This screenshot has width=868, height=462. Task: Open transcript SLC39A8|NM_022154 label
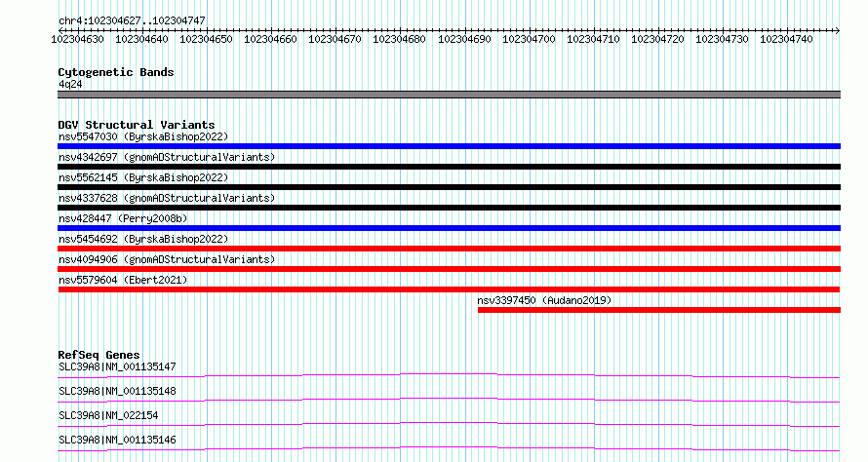108,415
